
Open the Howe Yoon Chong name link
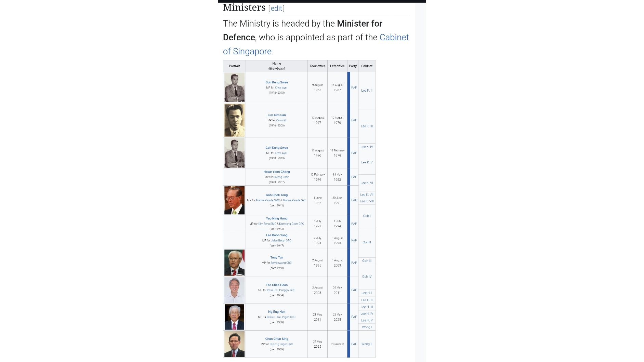(x=277, y=172)
